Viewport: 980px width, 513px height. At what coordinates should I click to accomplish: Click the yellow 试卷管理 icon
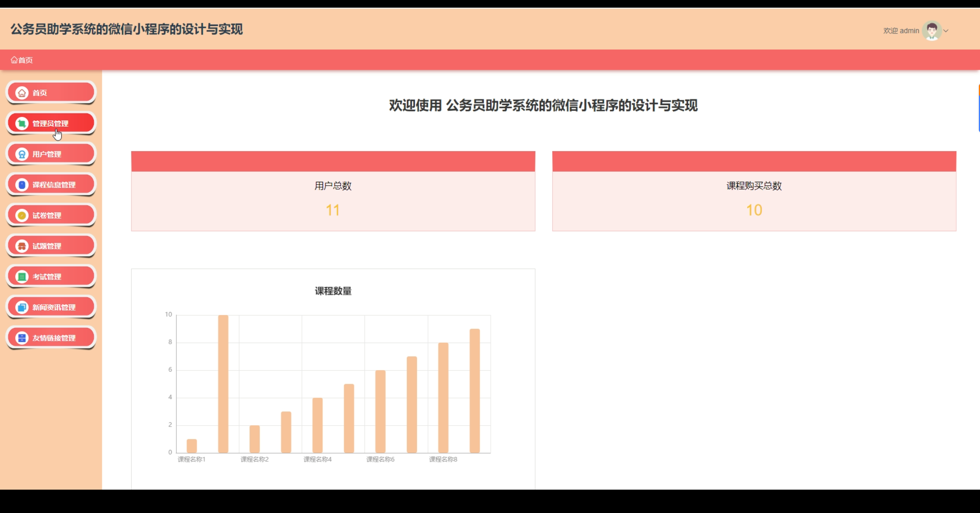(x=22, y=216)
